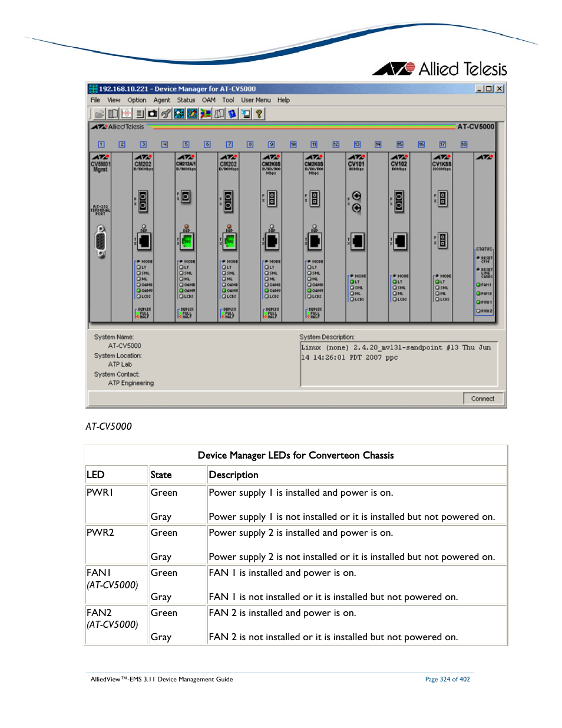The height and width of the screenshot is (728, 562).
Task: Open the Help menu
Action: (x=283, y=100)
